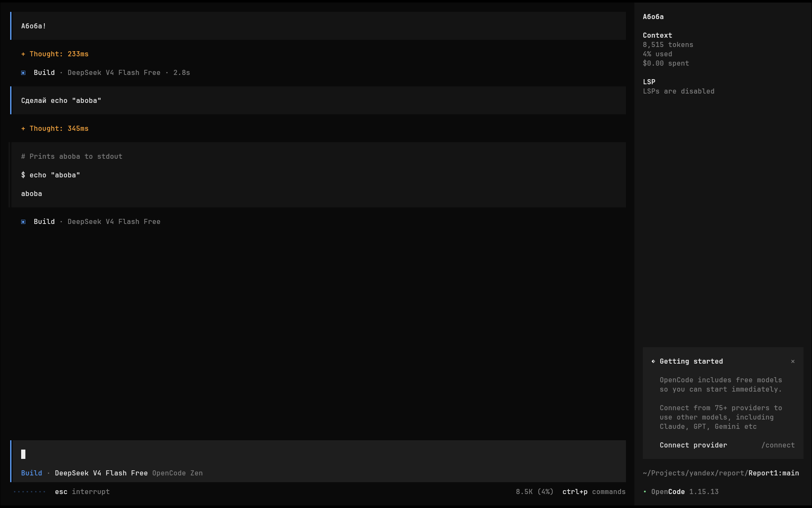Click the esc interrupt hint
This screenshot has width=812, height=508.
(x=82, y=492)
